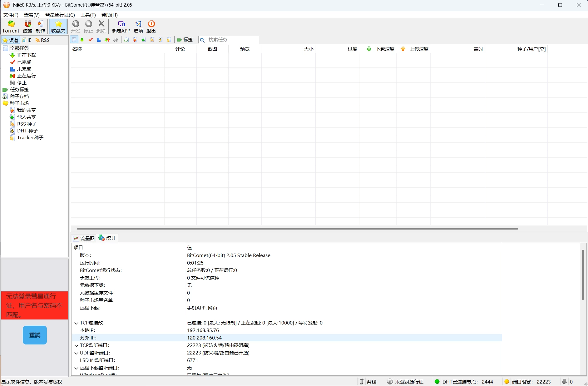The width and height of the screenshot is (588, 386).
Task: Collapse the 远程下载监听端口 row chevron
Action: tap(76, 368)
